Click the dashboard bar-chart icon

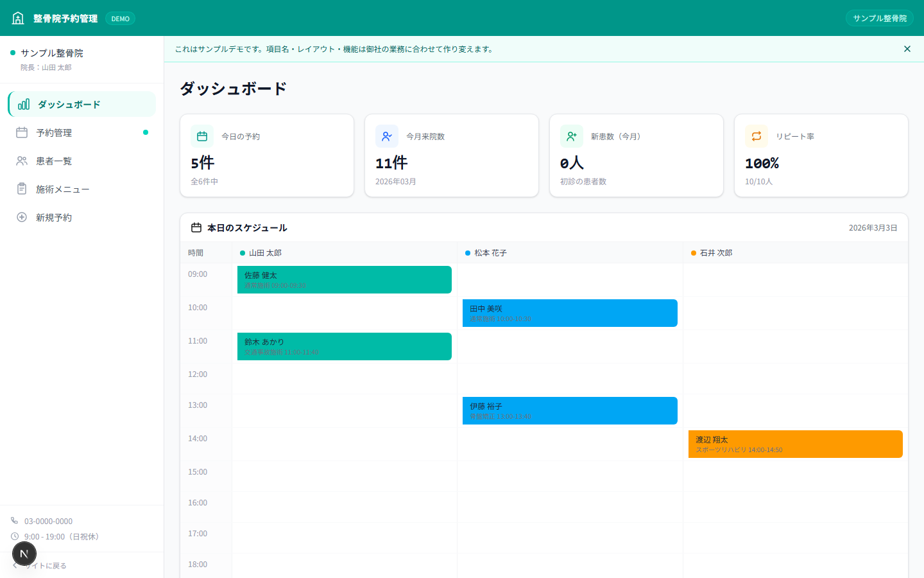coord(24,104)
